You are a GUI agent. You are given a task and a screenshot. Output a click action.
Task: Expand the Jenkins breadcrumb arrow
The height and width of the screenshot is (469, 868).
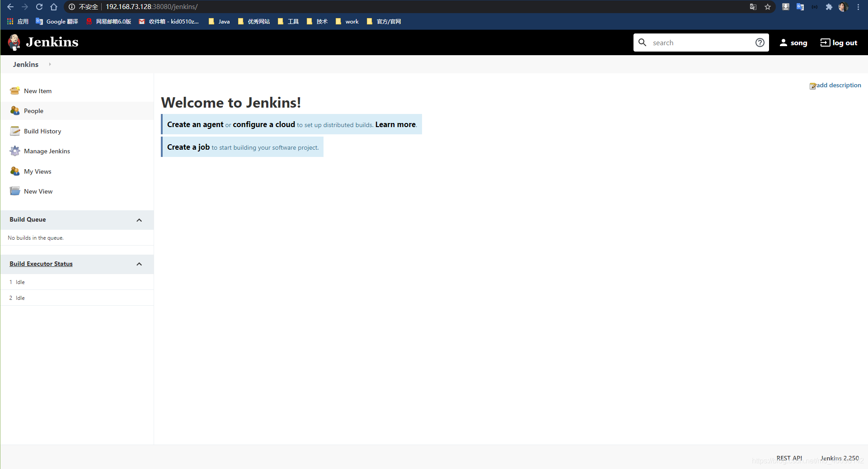(x=50, y=64)
